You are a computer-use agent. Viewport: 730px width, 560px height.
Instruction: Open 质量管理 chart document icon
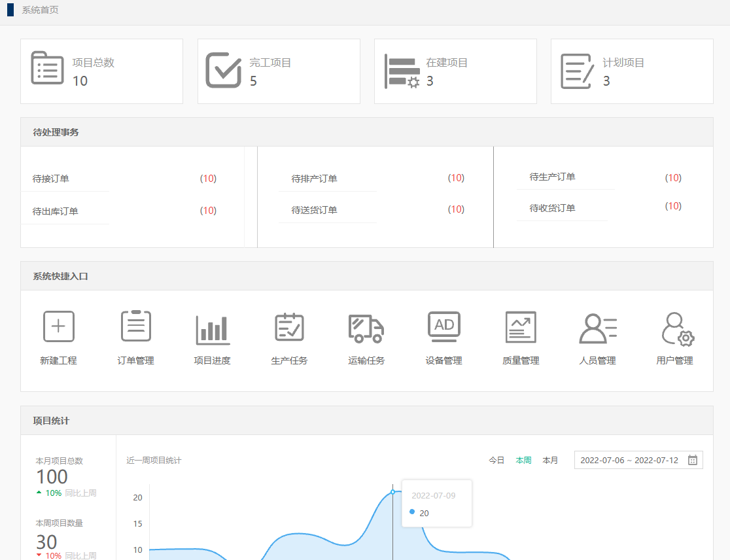click(521, 327)
